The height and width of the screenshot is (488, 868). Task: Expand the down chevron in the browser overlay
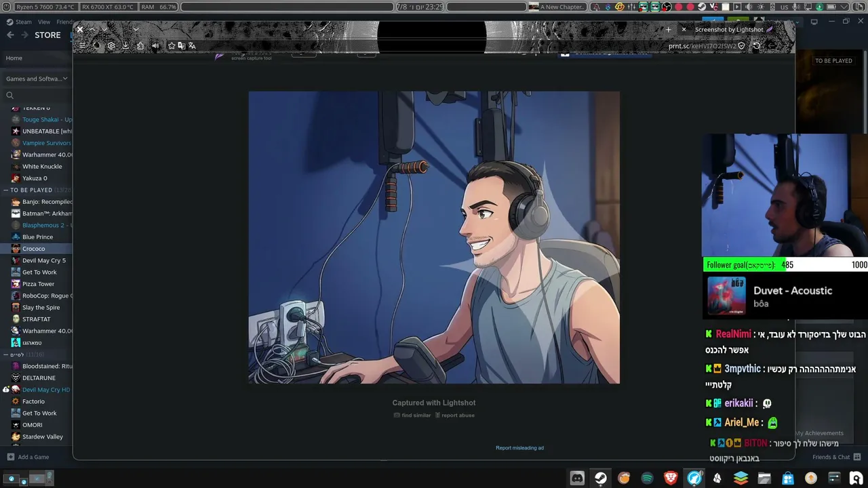coord(136,30)
